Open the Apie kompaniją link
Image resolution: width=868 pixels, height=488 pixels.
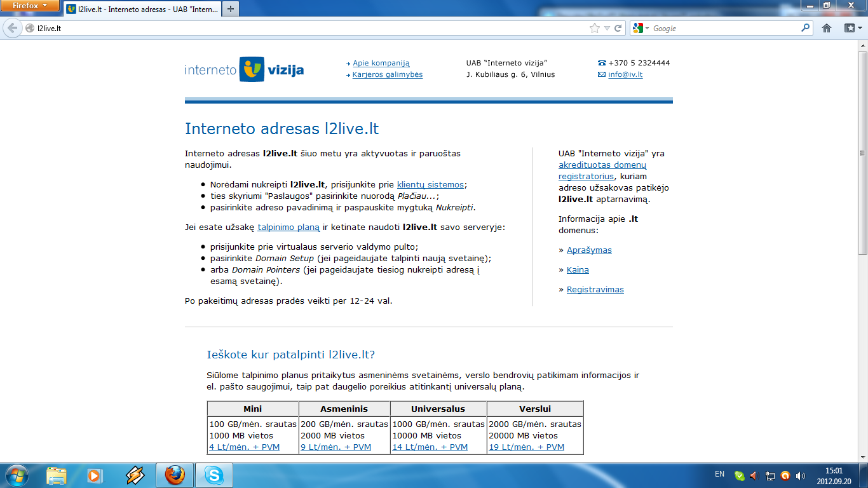coord(381,63)
